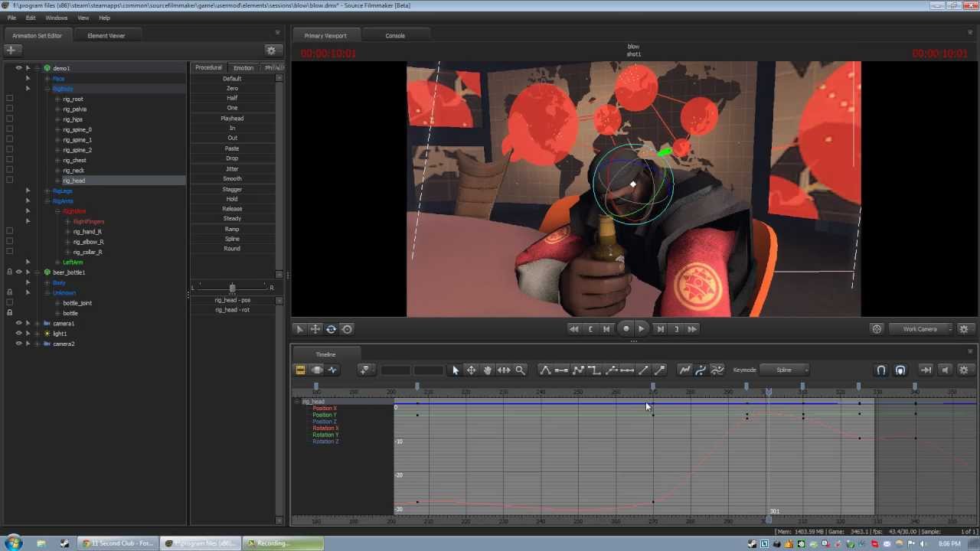Switch to the Clip Editor mode icon
Screen dimensions: 980x551
[x=300, y=370]
